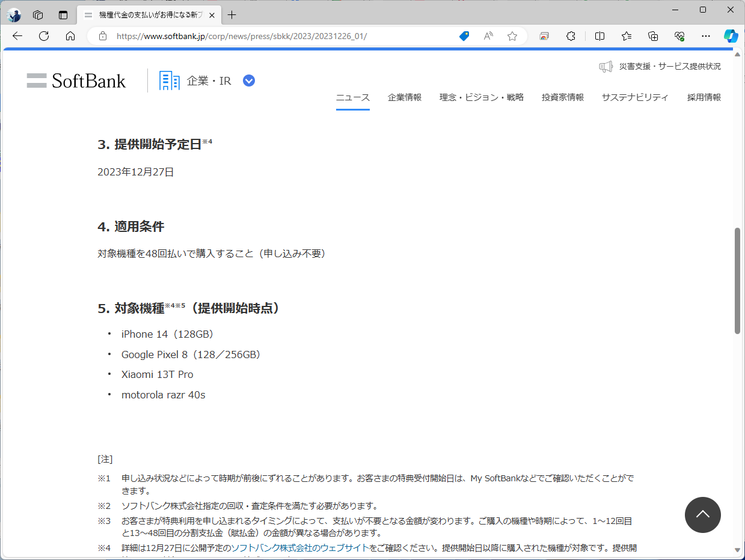Viewport: 745px width, 560px height.
Task: Open Split screen icon
Action: pos(599,36)
